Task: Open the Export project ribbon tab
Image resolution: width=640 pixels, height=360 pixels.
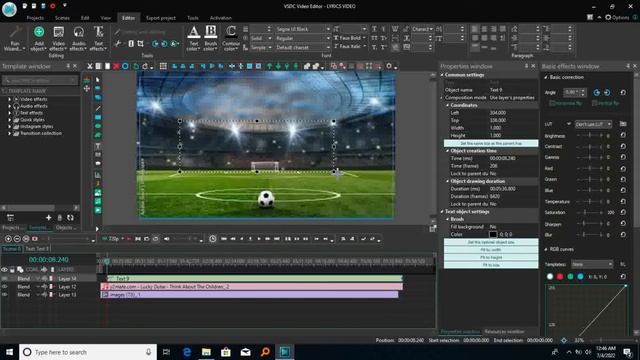Action: point(161,18)
